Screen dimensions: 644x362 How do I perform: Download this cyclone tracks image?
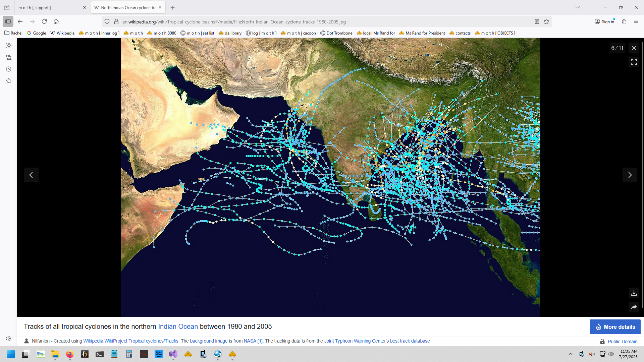coord(634,293)
